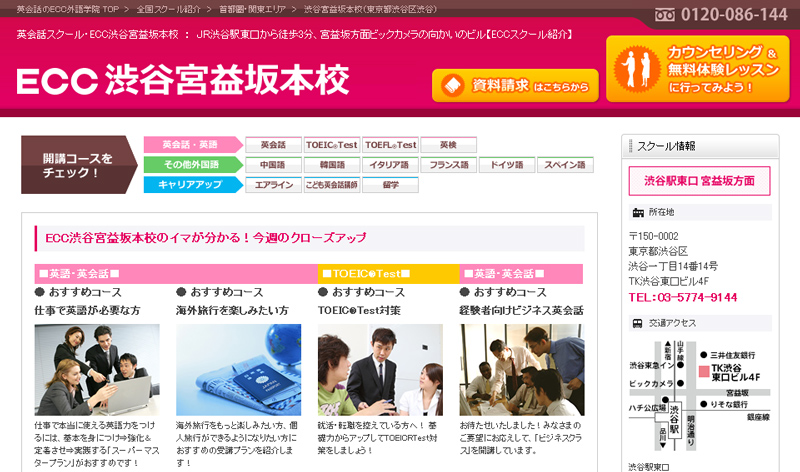Click the postal code 〒150-0002
This screenshot has width=800, height=472.
[x=654, y=236]
